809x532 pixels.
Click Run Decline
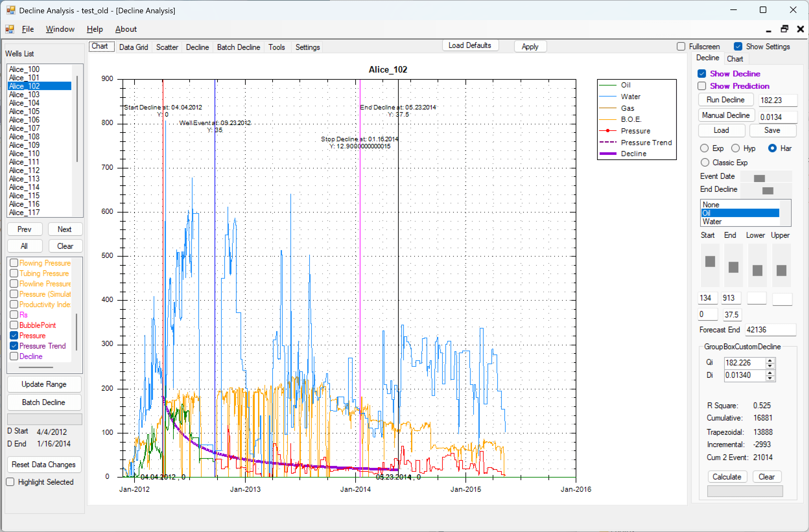[726, 100]
